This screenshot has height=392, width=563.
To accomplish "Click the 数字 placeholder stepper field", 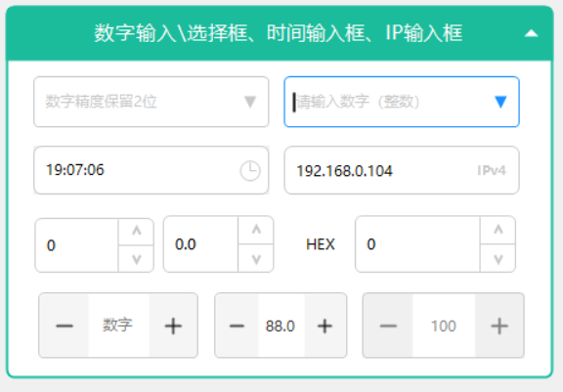I will click(119, 326).
